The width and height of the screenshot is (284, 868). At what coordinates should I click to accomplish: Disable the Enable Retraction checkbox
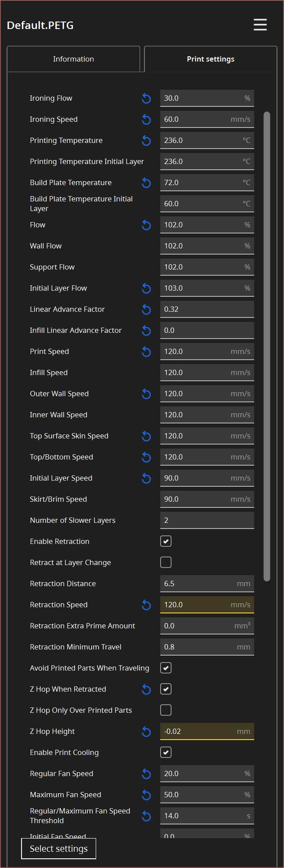click(x=166, y=541)
